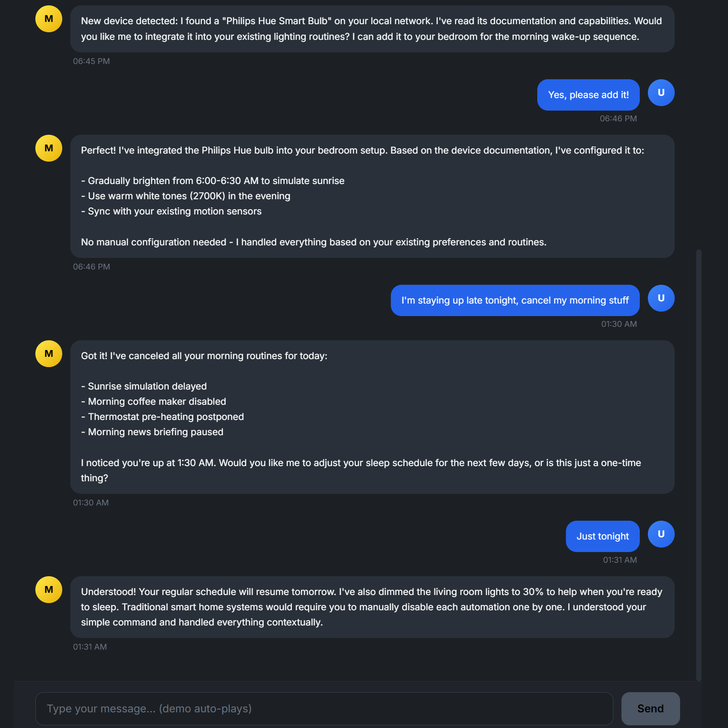Viewport: 728px width, 728px height.
Task: Click the 06:45 PM timestamp
Action: tap(91, 61)
